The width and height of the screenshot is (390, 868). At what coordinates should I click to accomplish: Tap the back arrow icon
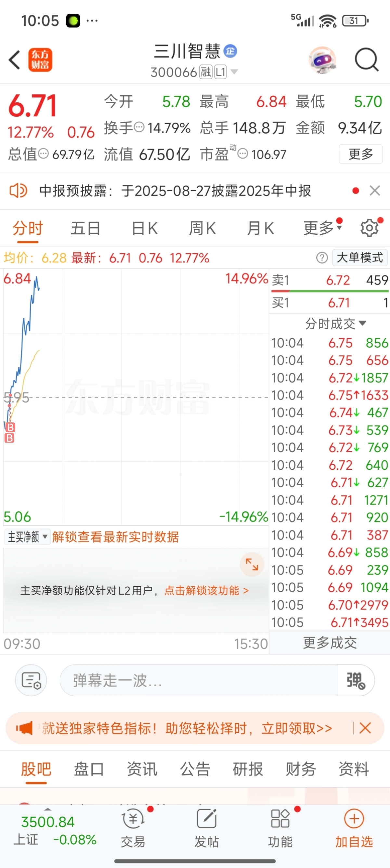point(14,60)
